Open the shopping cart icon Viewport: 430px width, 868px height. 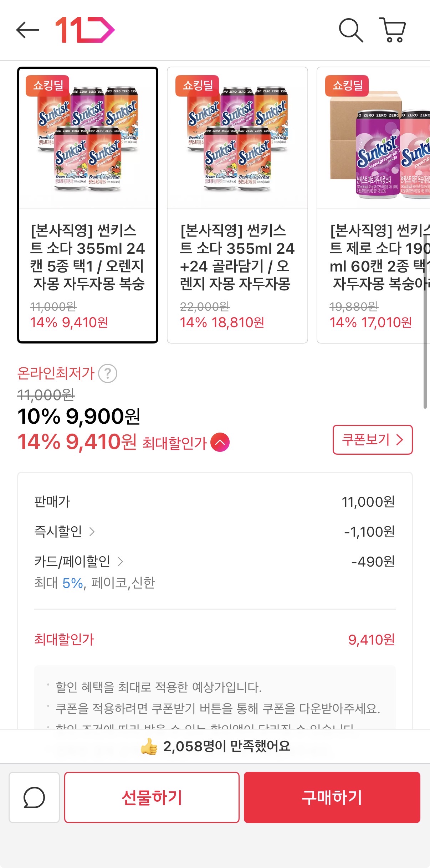tap(393, 30)
